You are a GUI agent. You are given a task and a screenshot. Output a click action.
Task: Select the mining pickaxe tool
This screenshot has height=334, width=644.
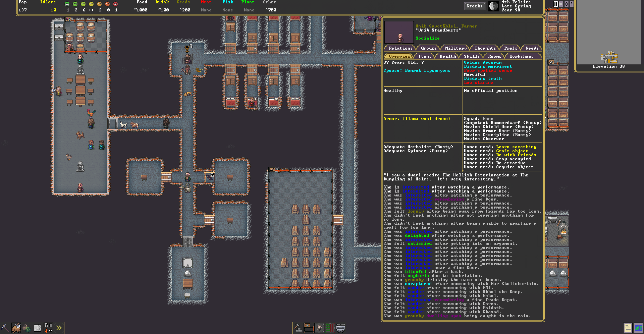(5, 328)
